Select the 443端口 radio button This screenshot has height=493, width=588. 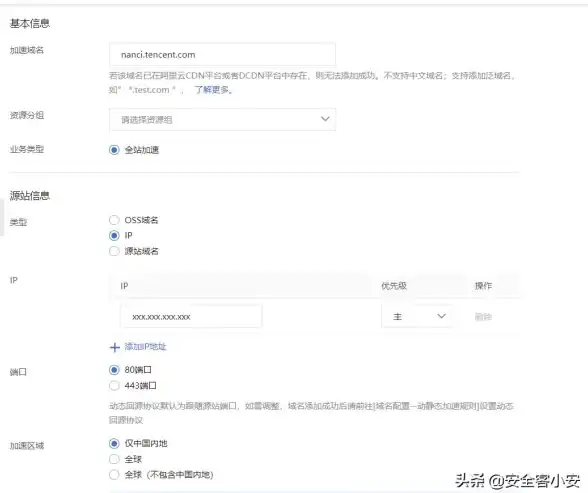click(x=114, y=385)
